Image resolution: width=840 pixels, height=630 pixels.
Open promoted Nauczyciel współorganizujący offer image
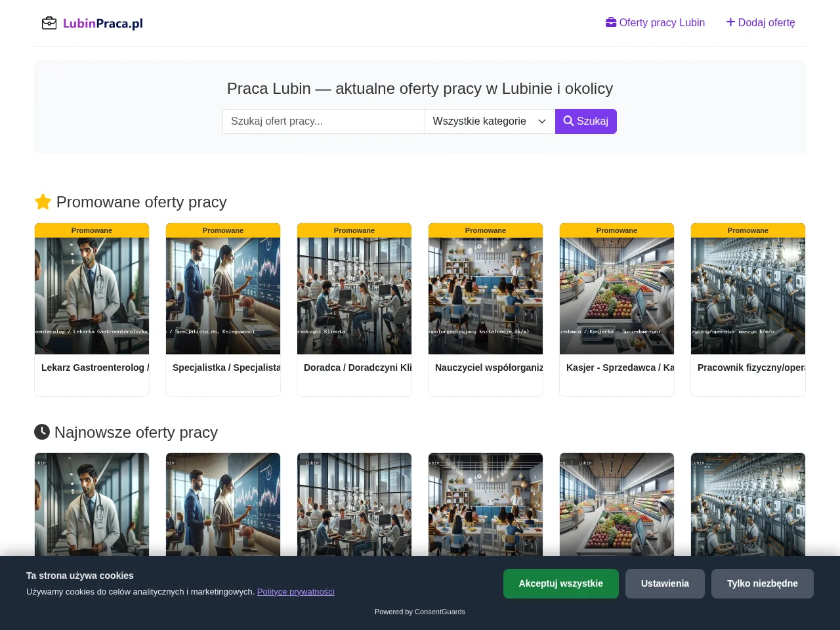486,296
